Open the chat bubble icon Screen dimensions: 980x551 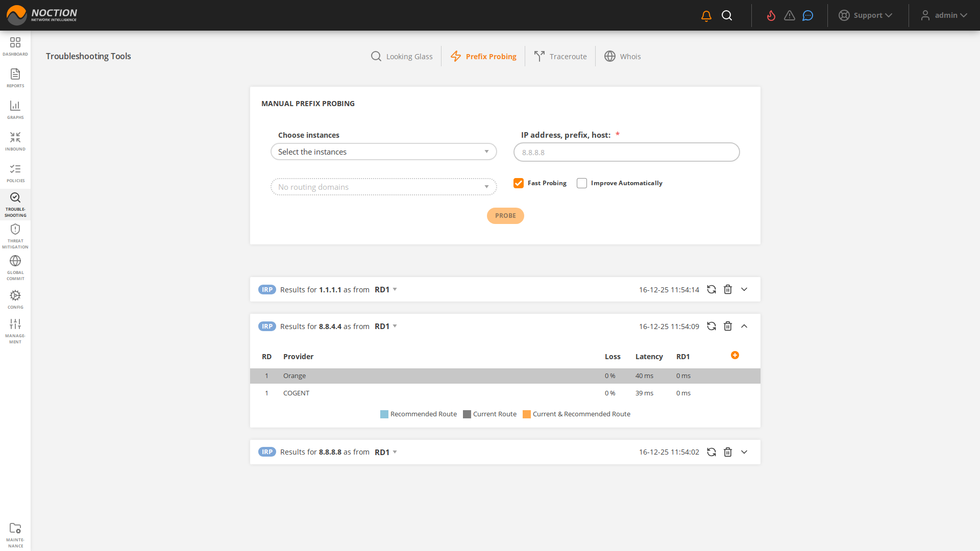click(807, 16)
